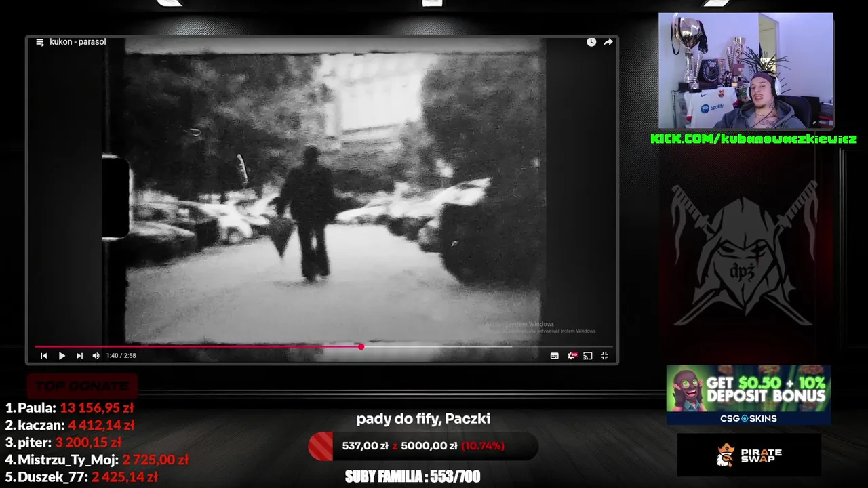Toggle subtitles on the video
868x488 pixels.
tap(555, 356)
